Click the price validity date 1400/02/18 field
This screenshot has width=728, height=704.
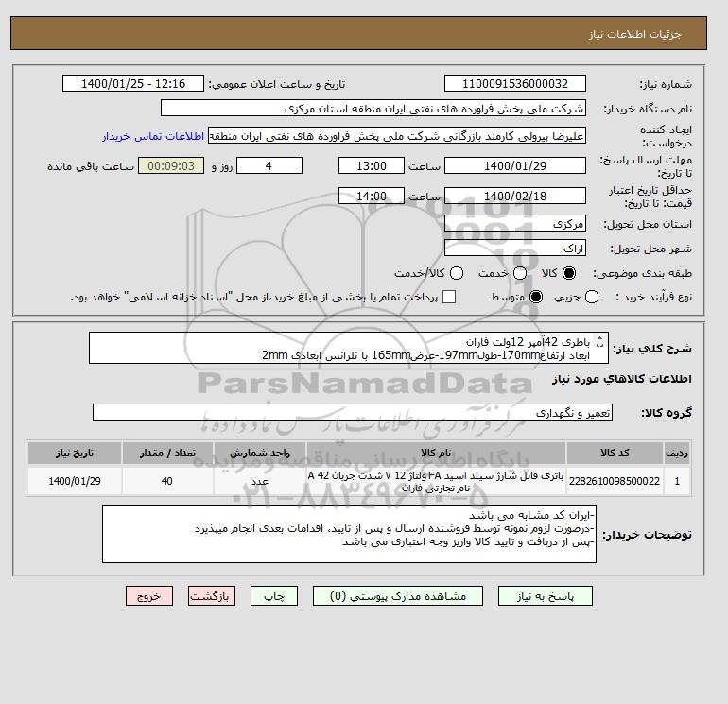(x=515, y=196)
